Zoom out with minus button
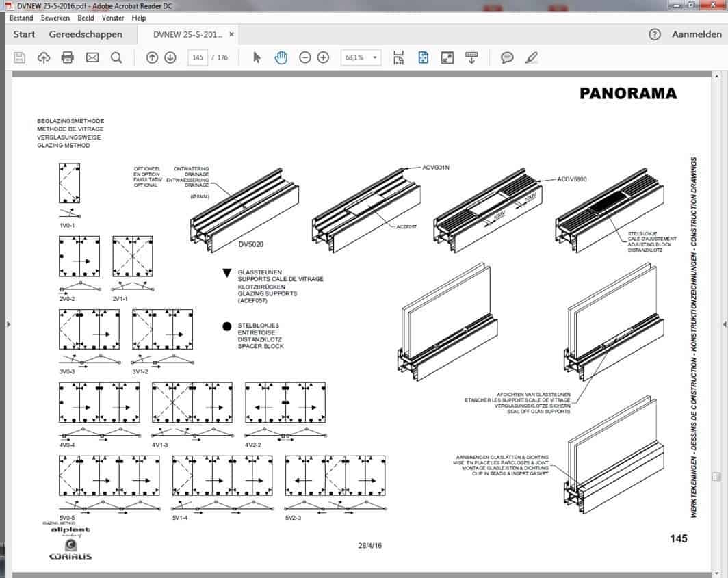This screenshot has height=578, width=728. [x=305, y=57]
